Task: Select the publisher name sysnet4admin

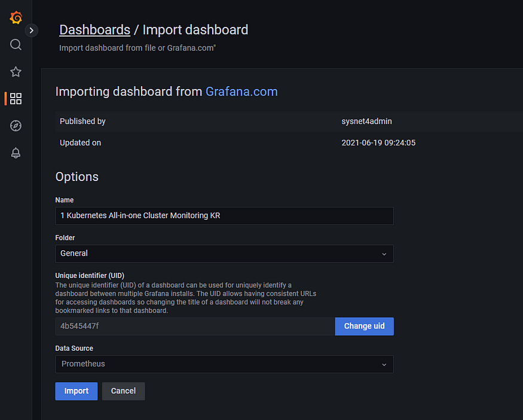Action: click(366, 121)
